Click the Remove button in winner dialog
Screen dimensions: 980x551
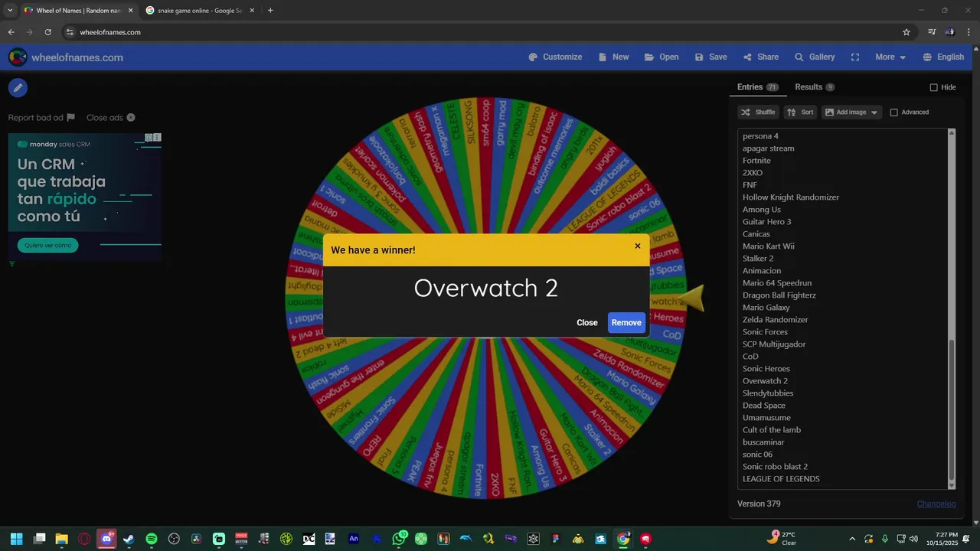626,323
